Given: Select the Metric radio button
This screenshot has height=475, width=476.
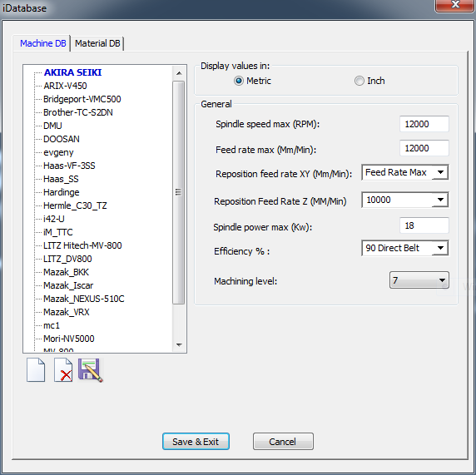Looking at the screenshot, I should click(x=238, y=81).
